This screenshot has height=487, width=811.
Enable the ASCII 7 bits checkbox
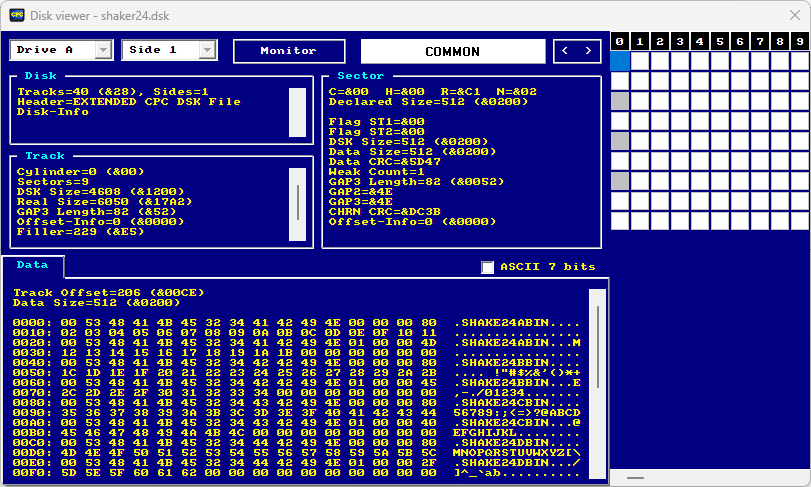(x=487, y=267)
